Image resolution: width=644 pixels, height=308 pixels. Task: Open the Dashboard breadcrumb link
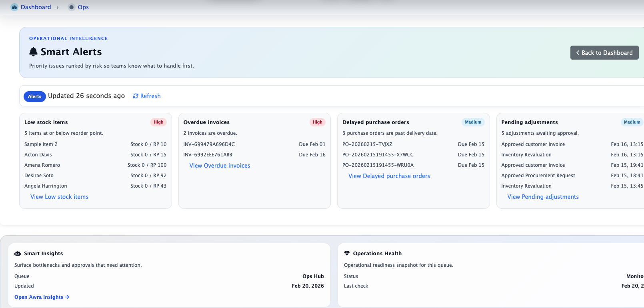[x=36, y=7]
